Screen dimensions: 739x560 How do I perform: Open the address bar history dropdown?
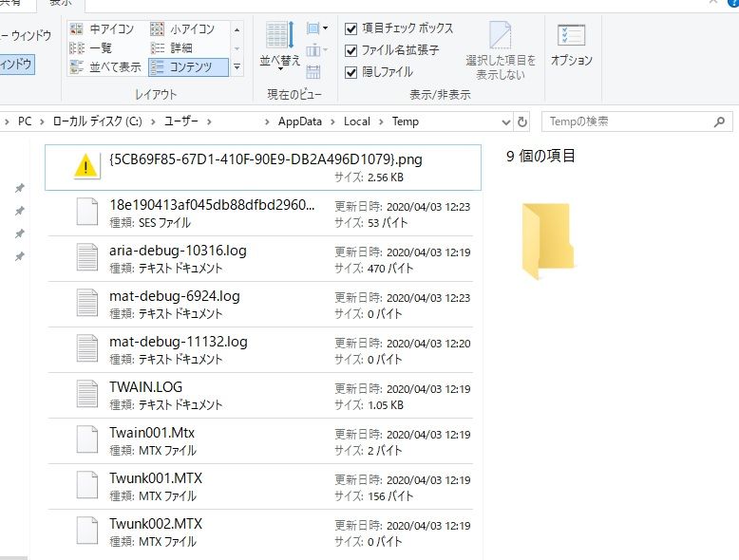503,121
